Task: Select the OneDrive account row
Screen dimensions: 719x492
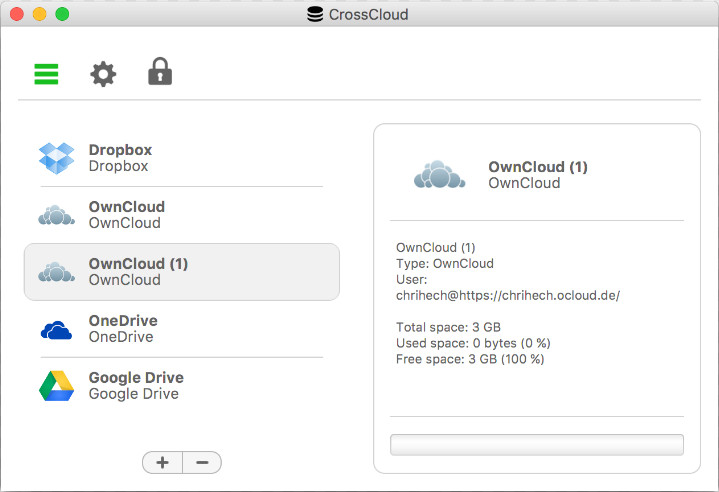Action: [x=182, y=329]
